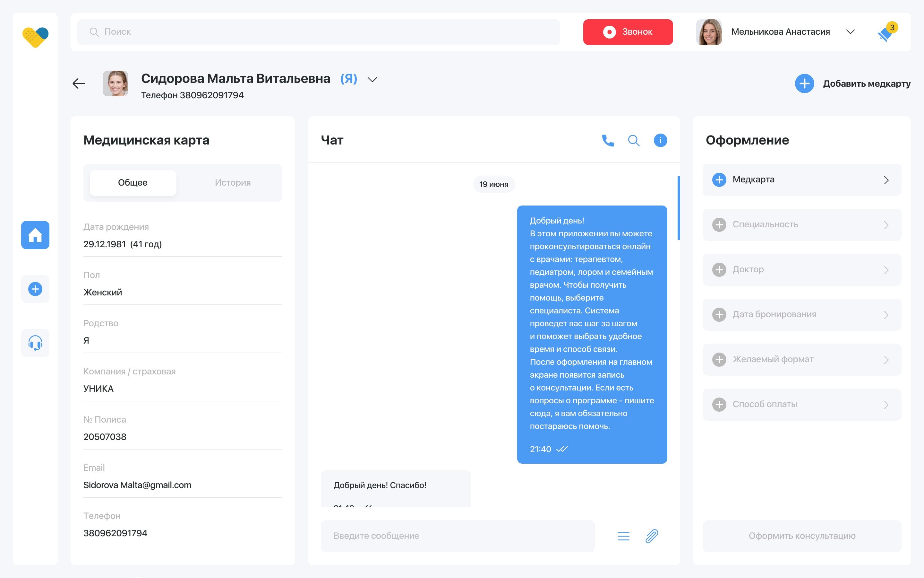
Task: Open Доктор row chevron
Action: click(886, 270)
